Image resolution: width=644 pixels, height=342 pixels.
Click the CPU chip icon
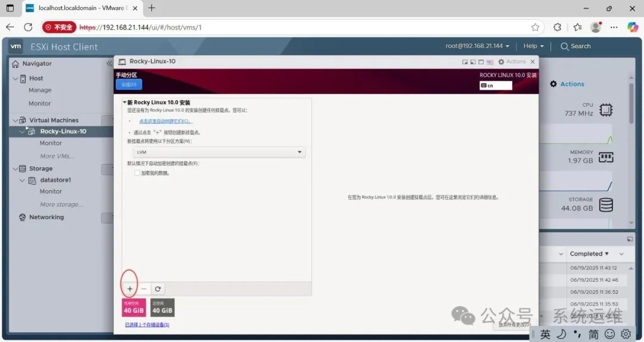(606, 110)
